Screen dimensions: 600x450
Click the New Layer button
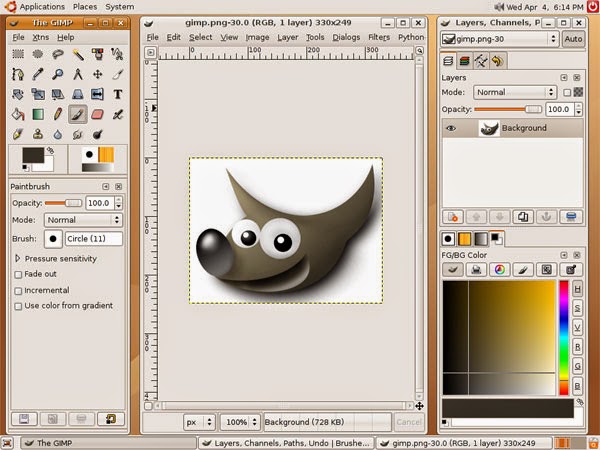pos(453,217)
